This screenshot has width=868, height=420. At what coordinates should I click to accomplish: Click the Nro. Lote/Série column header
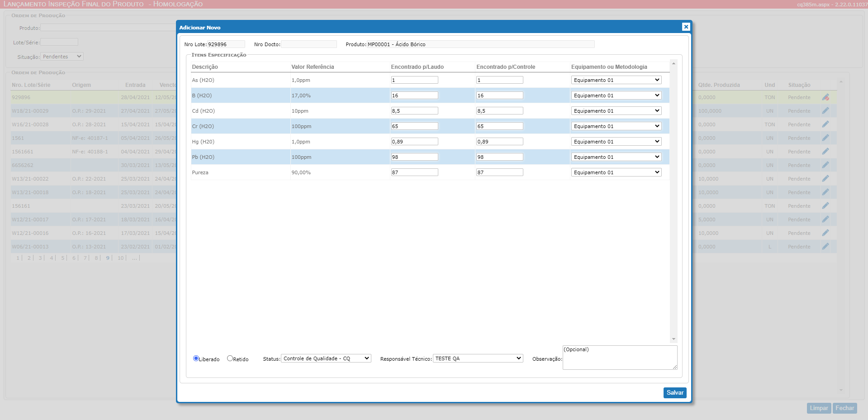[31, 85]
